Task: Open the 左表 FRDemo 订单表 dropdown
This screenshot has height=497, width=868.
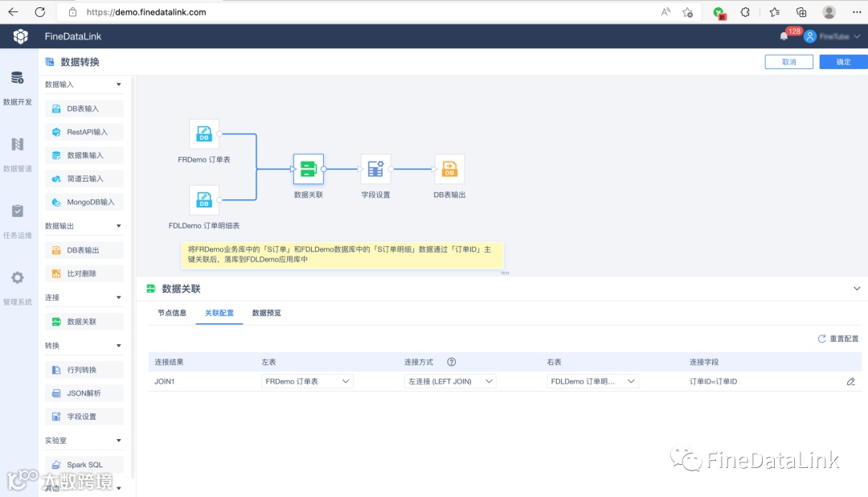Action: click(x=307, y=381)
